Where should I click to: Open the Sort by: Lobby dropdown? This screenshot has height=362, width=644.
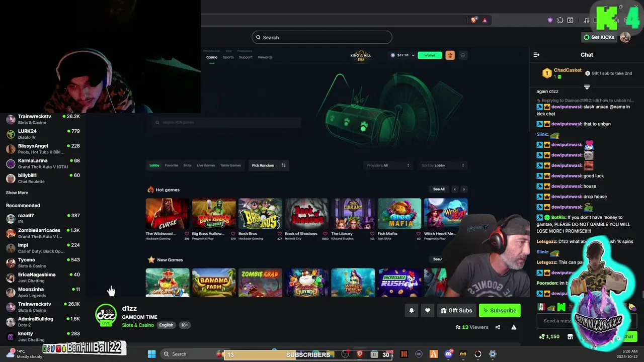[443, 165]
